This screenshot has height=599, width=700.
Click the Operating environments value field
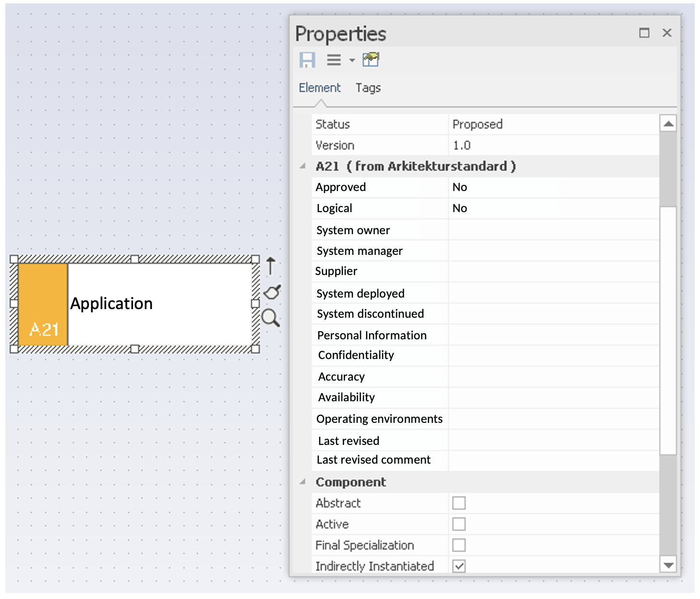pos(554,419)
